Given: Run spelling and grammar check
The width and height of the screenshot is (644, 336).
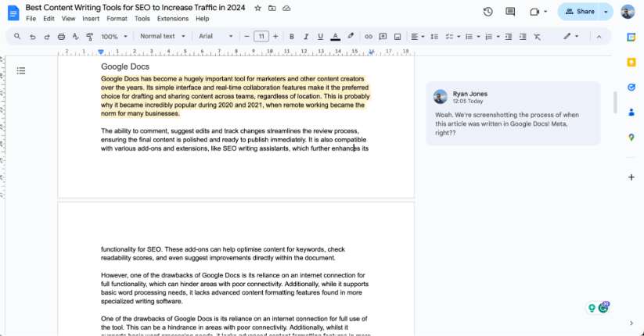Looking at the screenshot, I should (x=76, y=37).
